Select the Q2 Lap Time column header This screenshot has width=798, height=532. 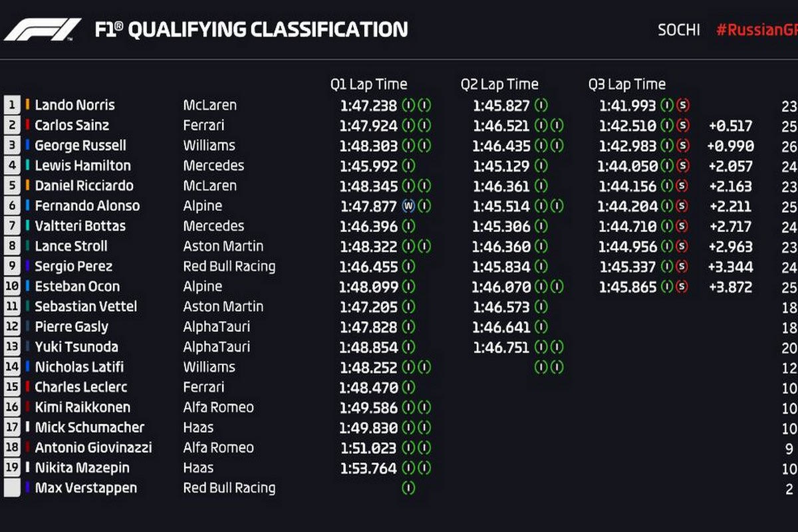(499, 84)
